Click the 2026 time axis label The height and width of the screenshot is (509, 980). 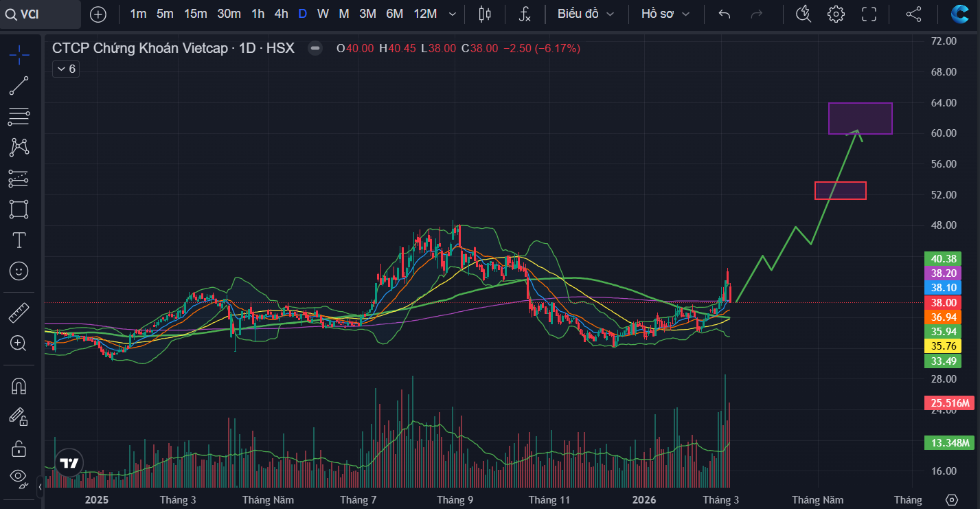click(x=644, y=500)
